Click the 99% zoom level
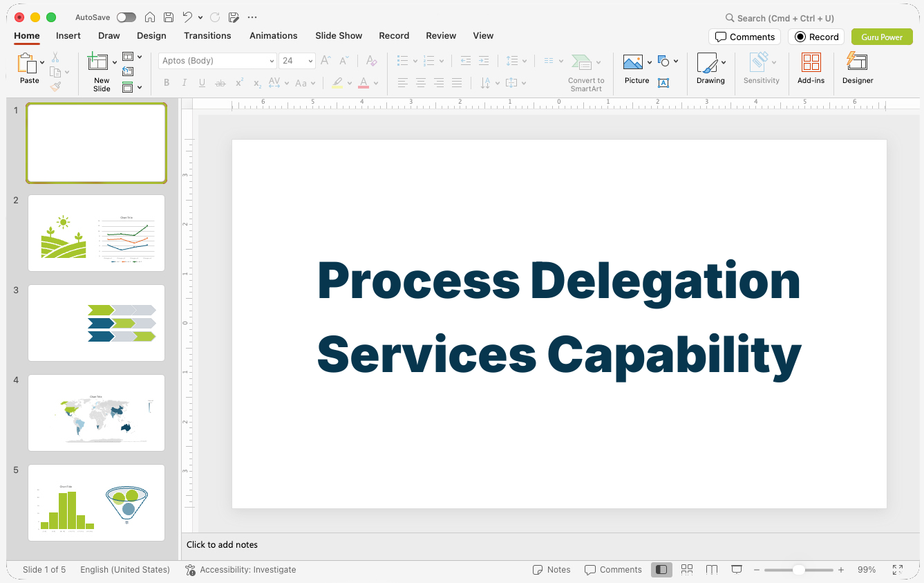The image size is (924, 583). [x=867, y=570]
